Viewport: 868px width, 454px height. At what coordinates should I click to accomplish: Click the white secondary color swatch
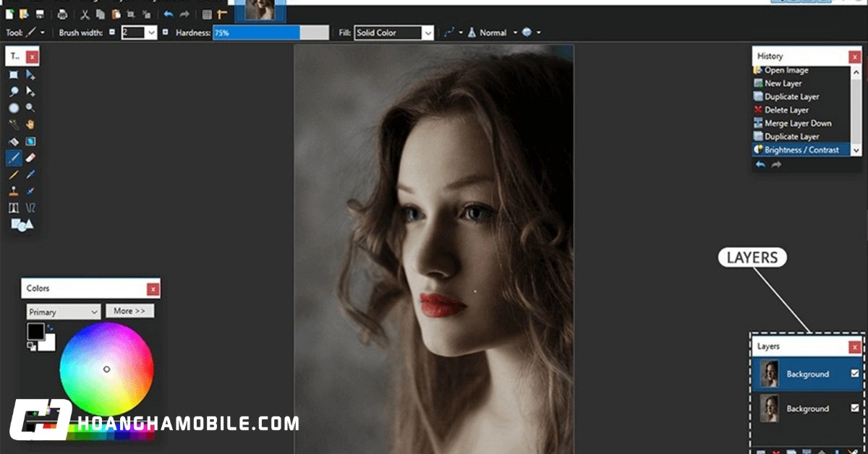pos(48,343)
